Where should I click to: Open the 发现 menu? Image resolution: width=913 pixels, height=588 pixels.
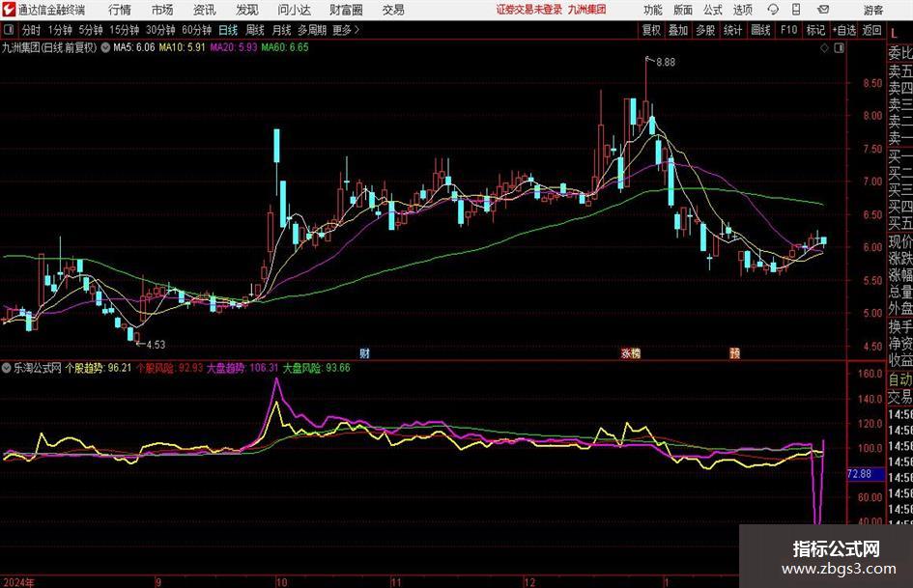(247, 10)
